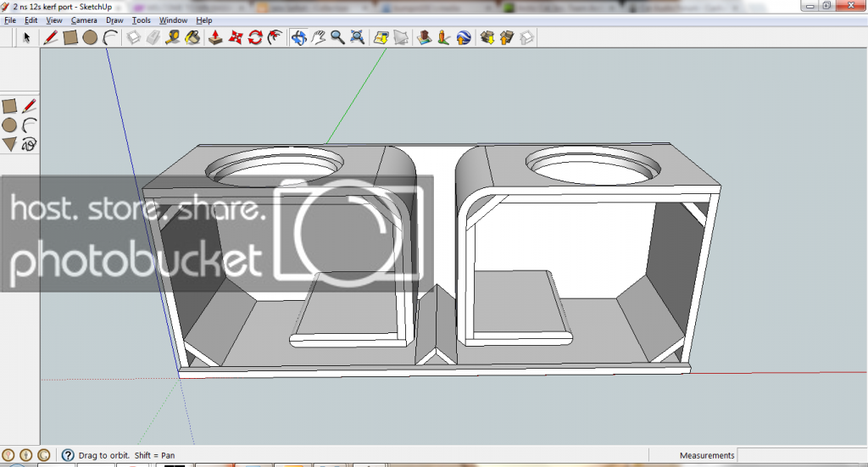
Task: Click the 'Drag to orbit. Shift = Pan' status text
Action: [x=127, y=455]
